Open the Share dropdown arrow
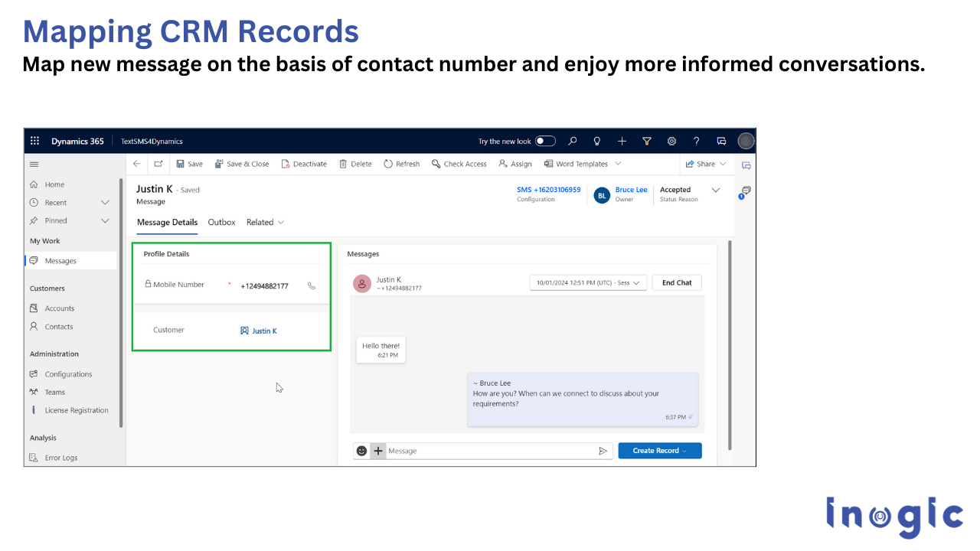 point(723,164)
